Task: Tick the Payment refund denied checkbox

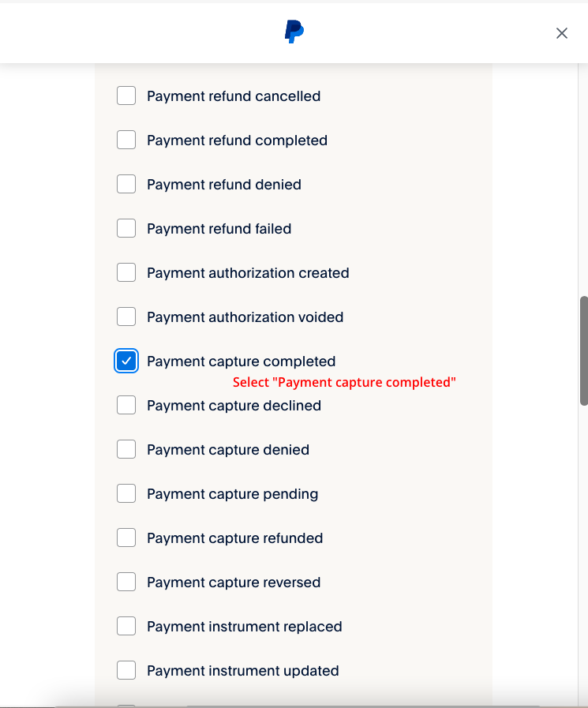Action: (126, 185)
